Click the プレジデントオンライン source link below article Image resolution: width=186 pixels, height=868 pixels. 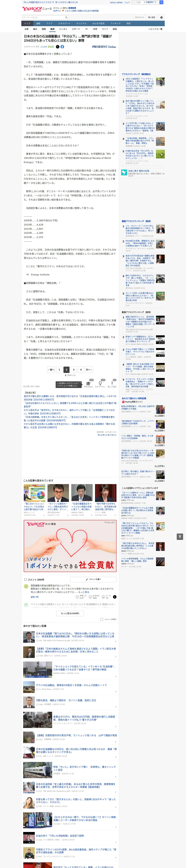[x=107, y=435]
